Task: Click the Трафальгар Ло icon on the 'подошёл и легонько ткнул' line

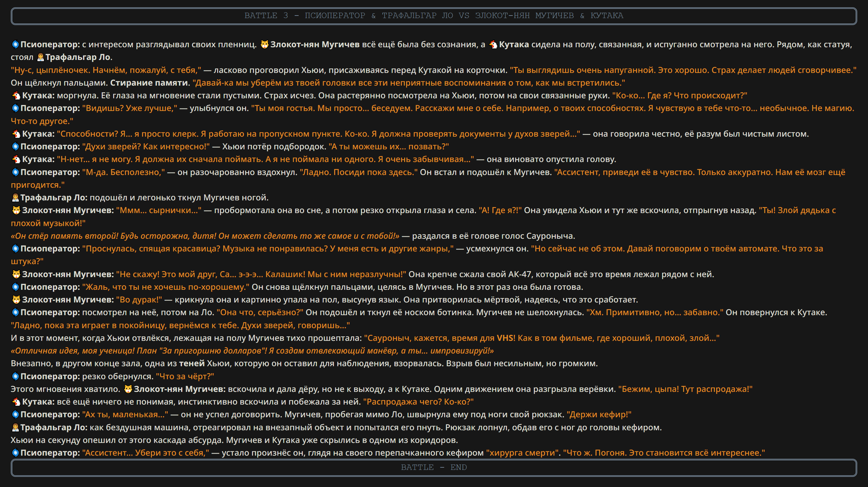Action: (16, 198)
